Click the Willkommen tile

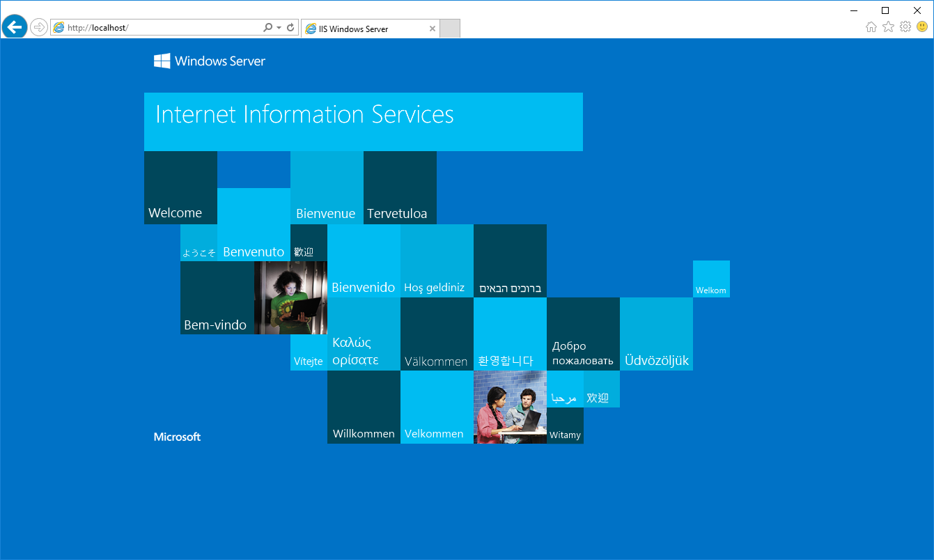(364, 407)
